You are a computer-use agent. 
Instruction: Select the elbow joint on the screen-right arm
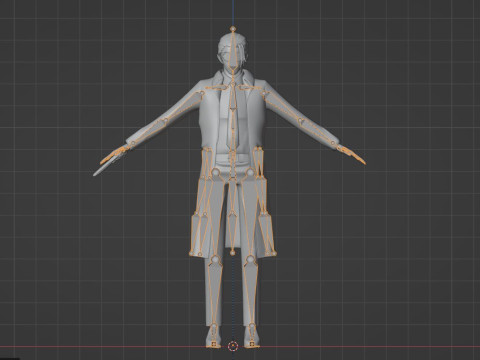point(301,120)
